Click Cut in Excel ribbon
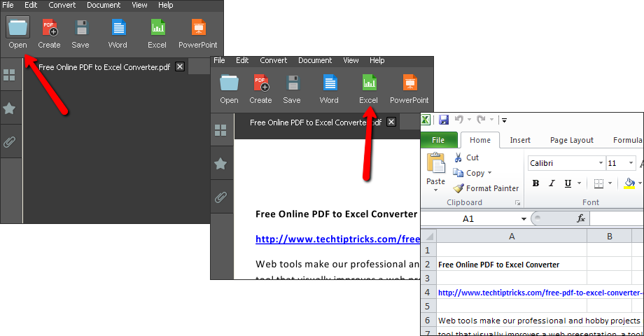Screen dimensions: 644x336 tap(466, 157)
